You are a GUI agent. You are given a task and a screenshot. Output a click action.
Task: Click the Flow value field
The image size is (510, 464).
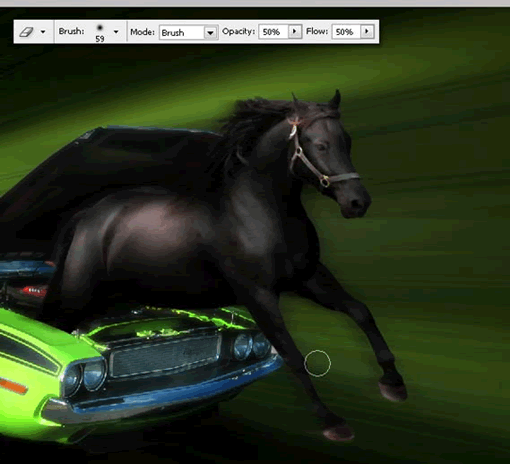coord(346,32)
